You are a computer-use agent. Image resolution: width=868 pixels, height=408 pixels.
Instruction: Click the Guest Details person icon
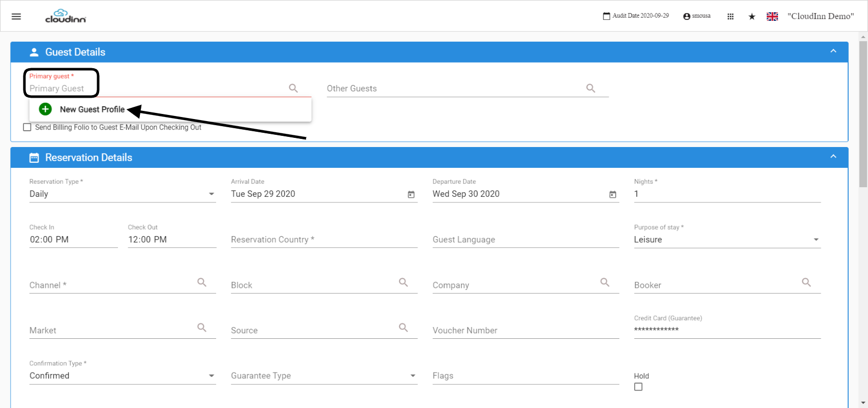(x=34, y=52)
